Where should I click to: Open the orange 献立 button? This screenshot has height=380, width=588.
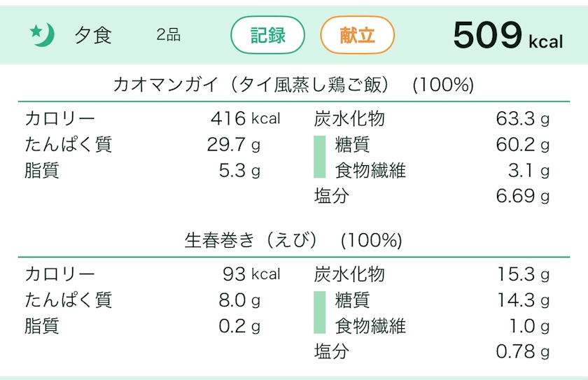pos(357,35)
